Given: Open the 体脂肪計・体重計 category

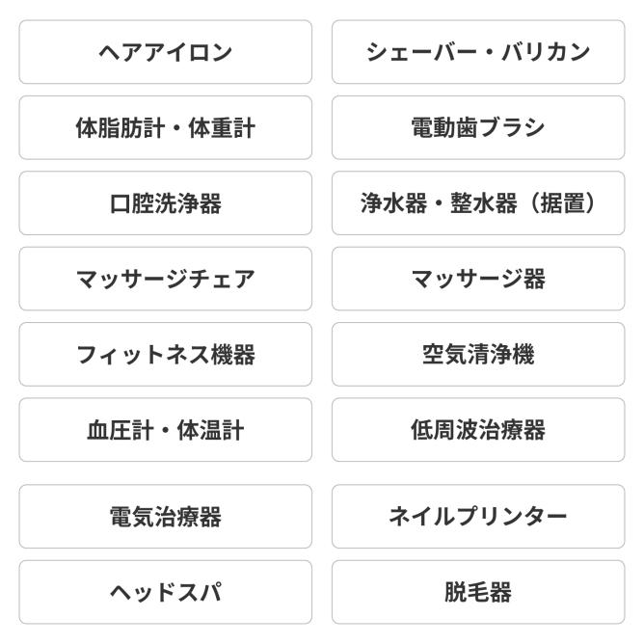Looking at the screenshot, I should [x=165, y=127].
